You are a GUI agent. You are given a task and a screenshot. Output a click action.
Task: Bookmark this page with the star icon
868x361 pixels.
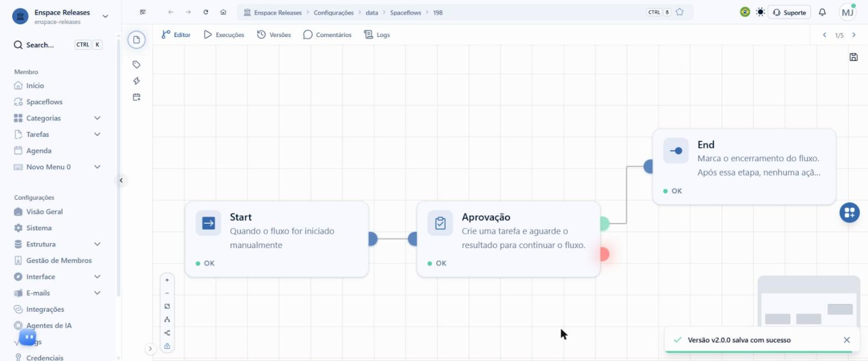(x=680, y=12)
